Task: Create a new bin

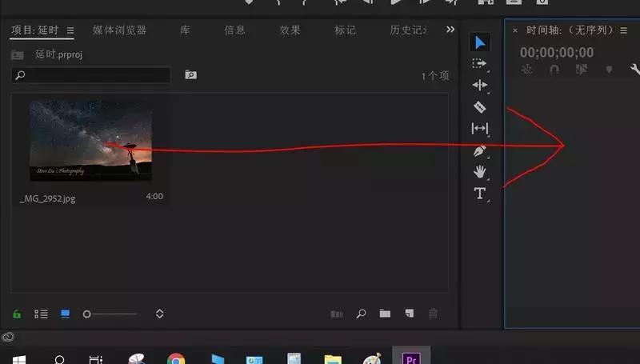Action: [385, 314]
